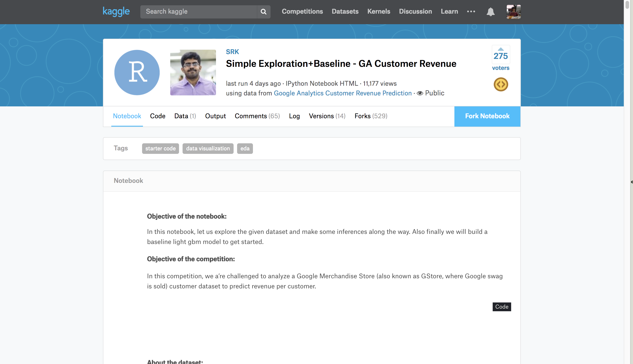
Task: Click the Public visibility eye icon
Action: click(x=420, y=93)
